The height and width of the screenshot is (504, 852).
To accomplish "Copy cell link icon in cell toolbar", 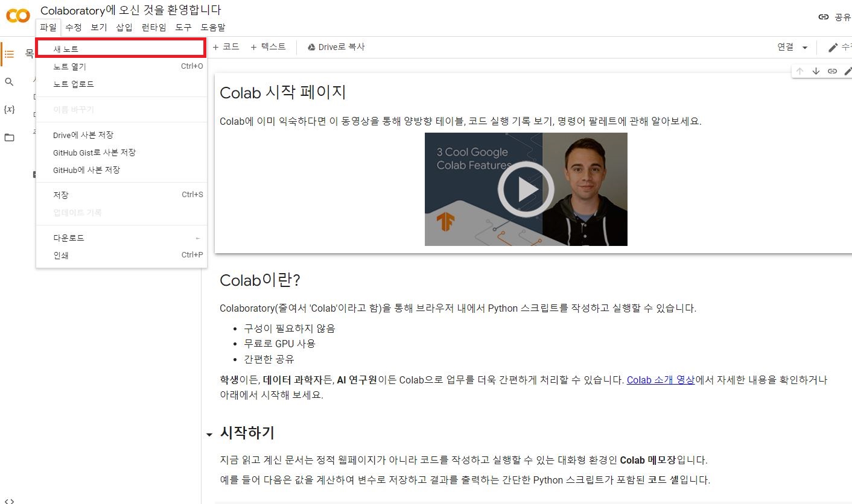I will tap(832, 71).
